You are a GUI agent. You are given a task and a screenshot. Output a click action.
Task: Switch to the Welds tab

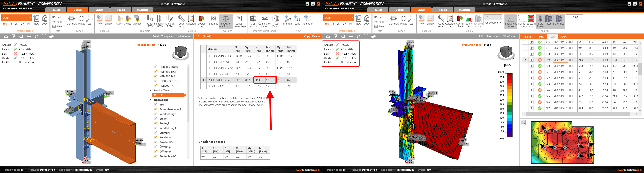[564, 37]
